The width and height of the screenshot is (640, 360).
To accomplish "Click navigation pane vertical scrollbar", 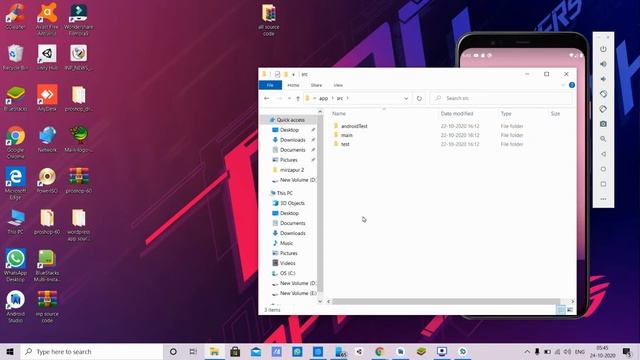I will (320, 204).
